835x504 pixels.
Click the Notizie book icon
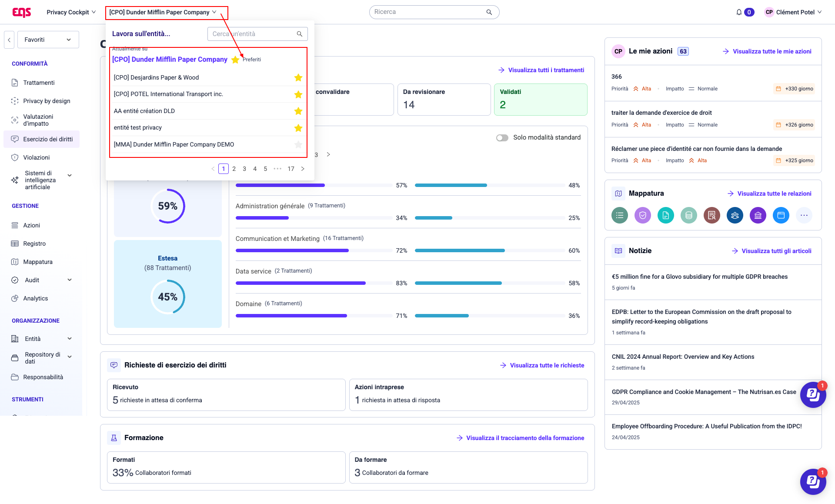(618, 251)
